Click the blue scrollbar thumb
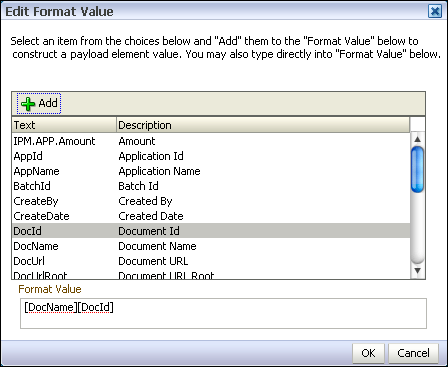 coord(417,169)
